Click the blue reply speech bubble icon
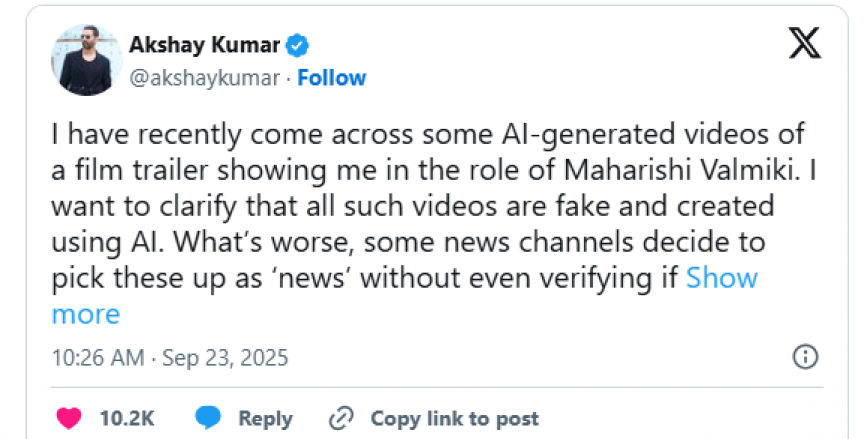The image size is (864, 439). tap(208, 417)
